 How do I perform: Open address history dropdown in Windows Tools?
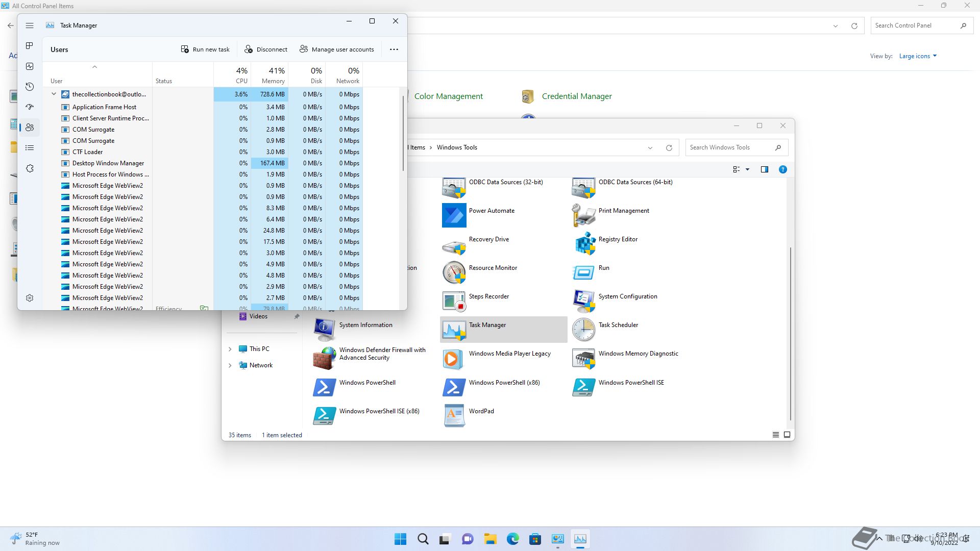click(650, 148)
